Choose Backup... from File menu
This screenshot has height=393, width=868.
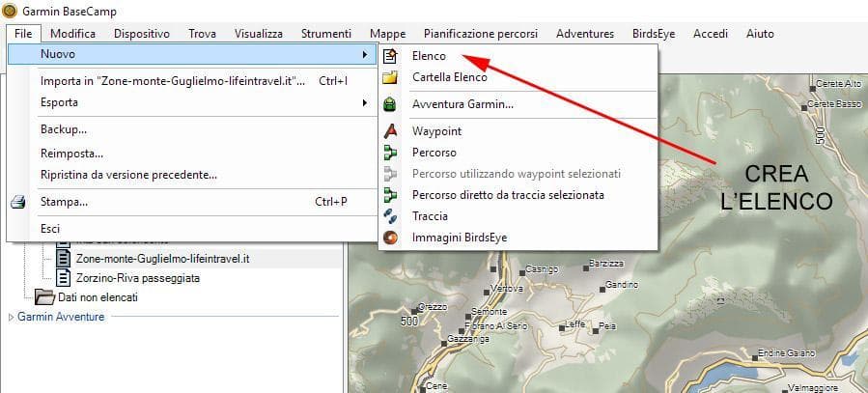[x=192, y=130]
